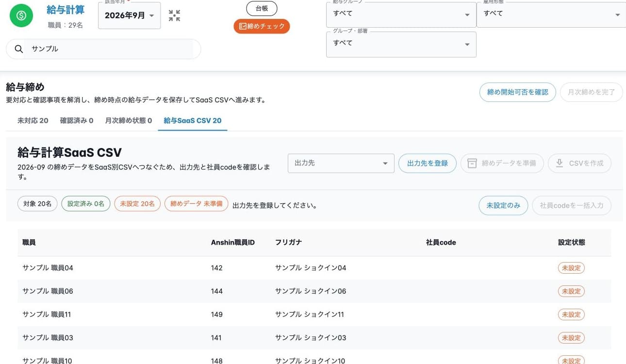Click the 職員：29名 count text
626x364 pixels.
click(x=66, y=25)
